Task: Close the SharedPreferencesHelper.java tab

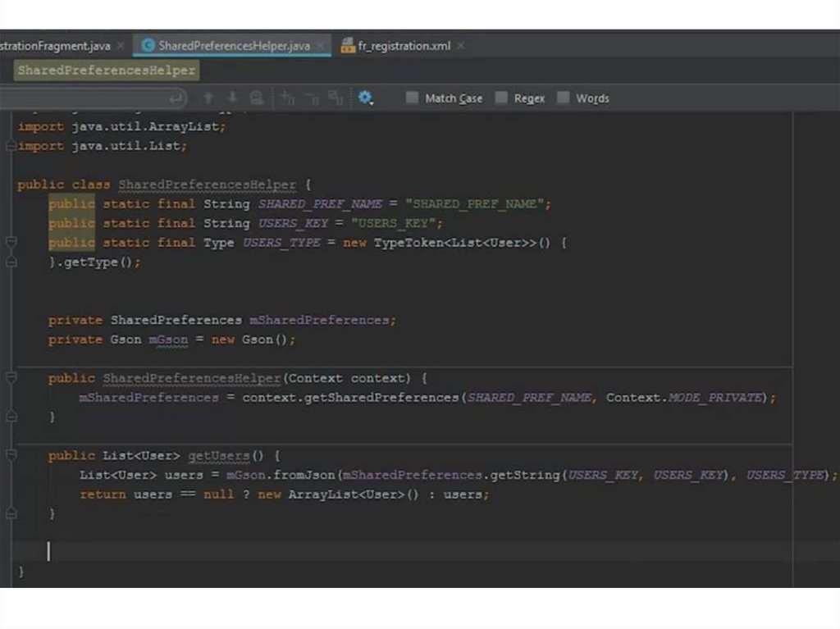Action: (320, 46)
